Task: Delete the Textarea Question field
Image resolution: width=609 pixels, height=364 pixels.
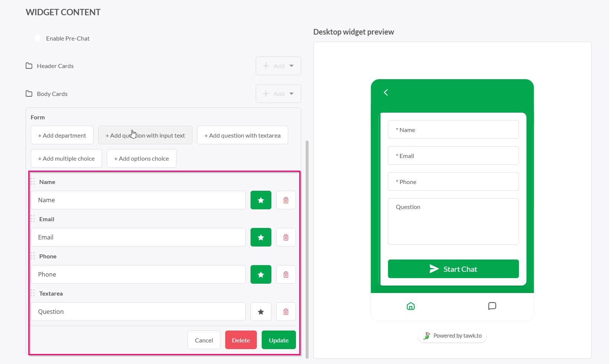Action: coord(286,312)
